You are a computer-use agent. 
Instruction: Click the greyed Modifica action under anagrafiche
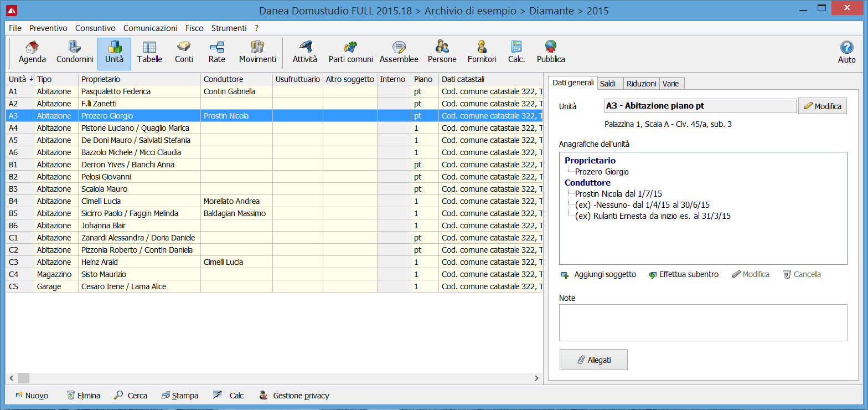[x=751, y=274]
